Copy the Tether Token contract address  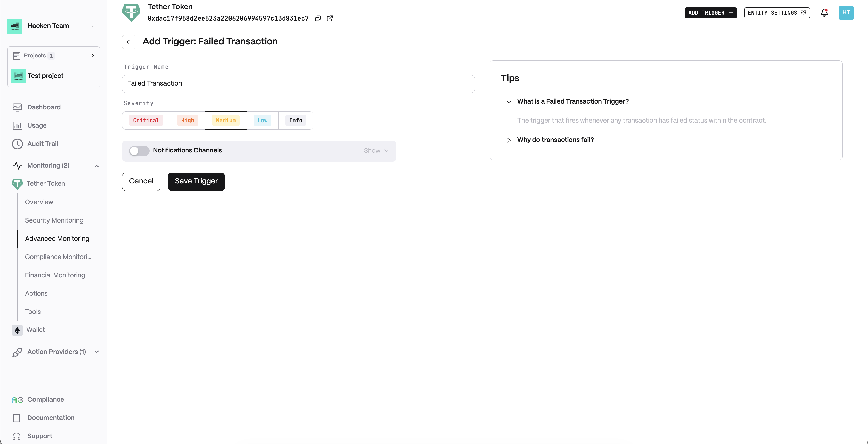[318, 19]
